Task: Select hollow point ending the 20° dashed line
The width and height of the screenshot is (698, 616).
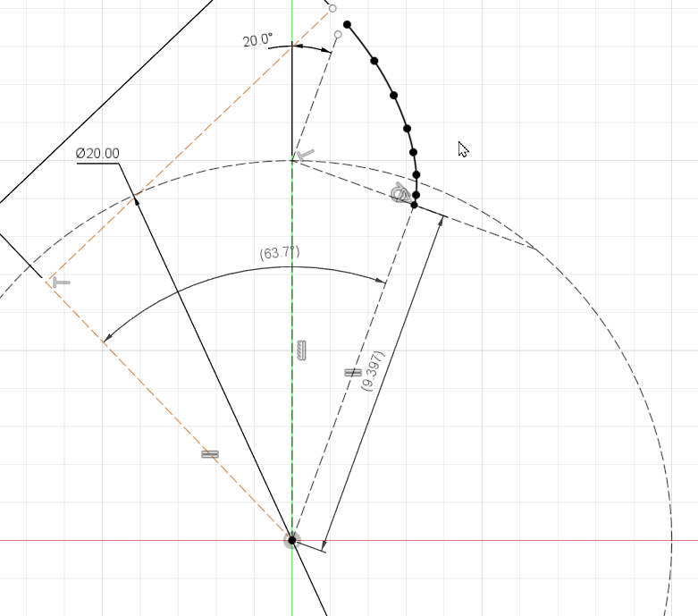Action: point(338,35)
